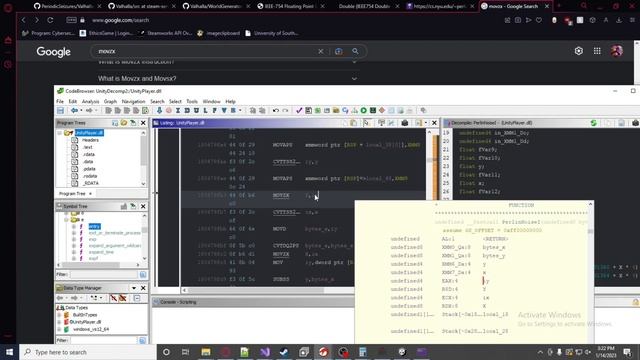Collapse the UnityPlayer.dll program tree root
Viewport: 640px width, 360px height.
[60, 133]
